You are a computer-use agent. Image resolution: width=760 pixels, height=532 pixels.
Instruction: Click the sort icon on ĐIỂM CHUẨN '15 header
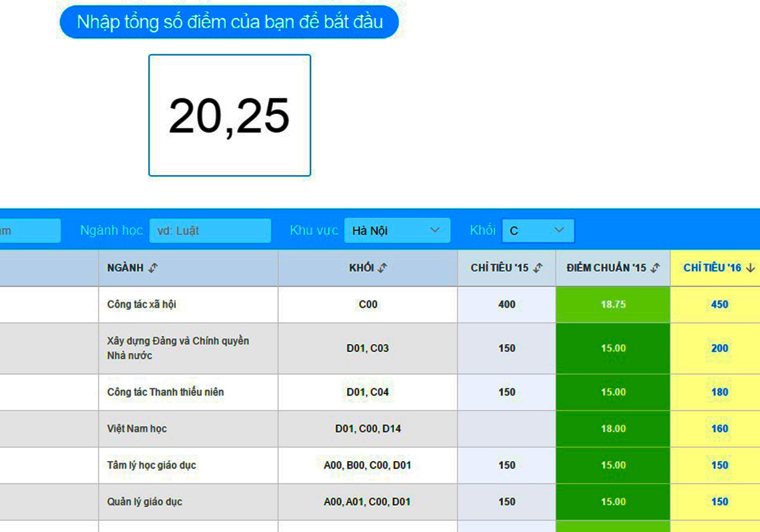point(656,268)
